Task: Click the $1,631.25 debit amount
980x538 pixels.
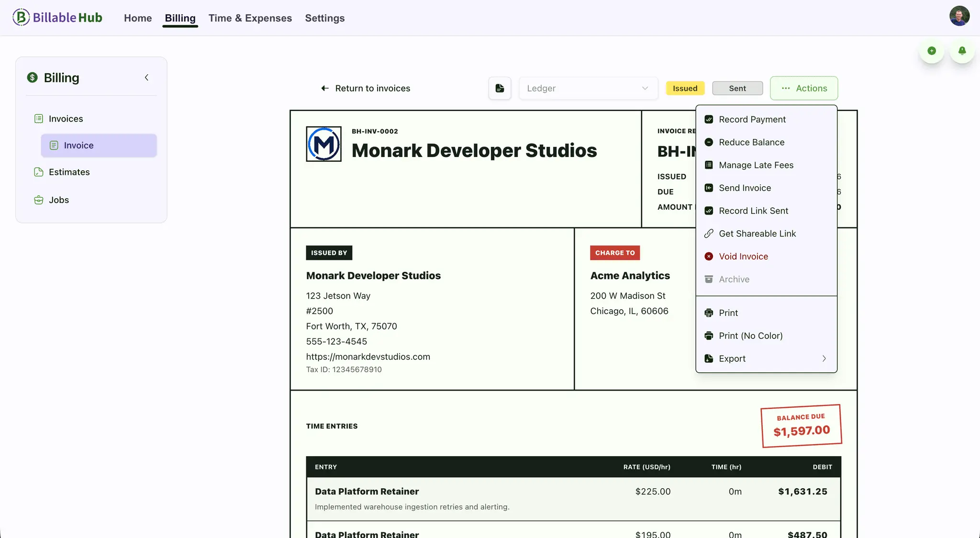Action: point(802,492)
